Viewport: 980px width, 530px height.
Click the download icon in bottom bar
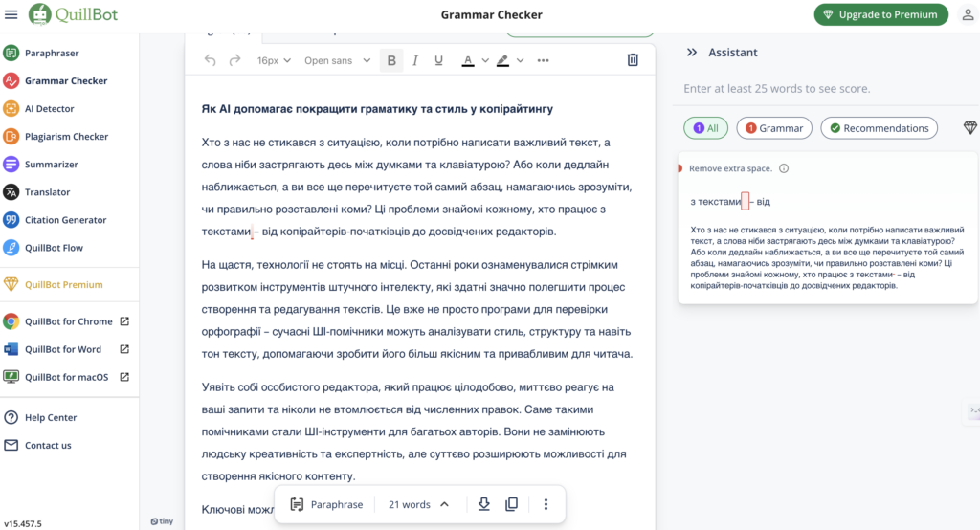484,504
